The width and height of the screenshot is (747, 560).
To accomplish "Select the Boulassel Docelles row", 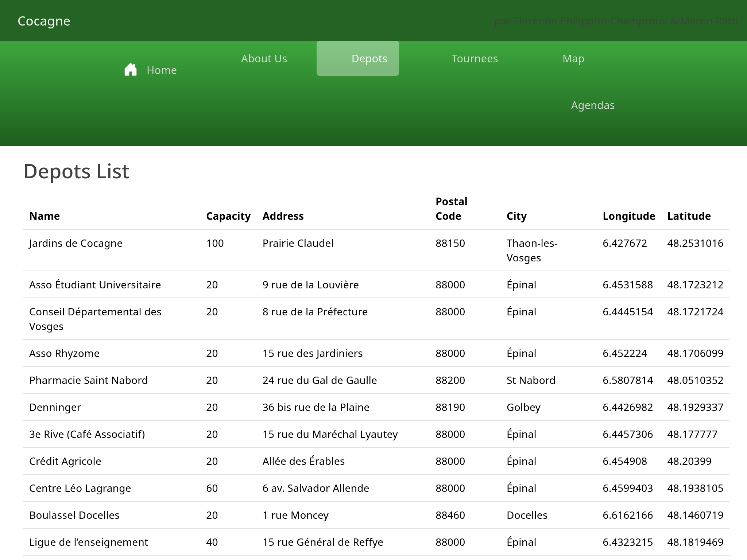I will pyautogui.click(x=74, y=515).
